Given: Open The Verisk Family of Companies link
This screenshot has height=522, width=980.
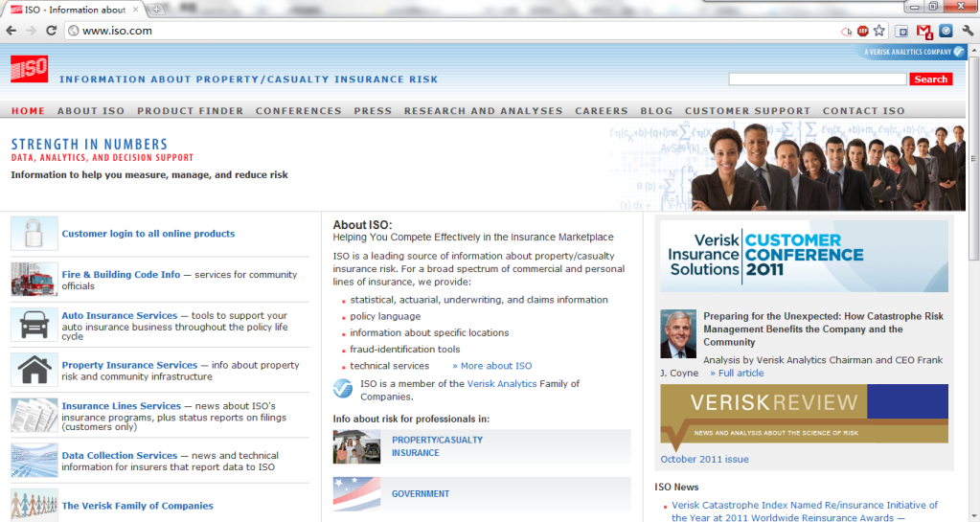Looking at the screenshot, I should click(138, 506).
